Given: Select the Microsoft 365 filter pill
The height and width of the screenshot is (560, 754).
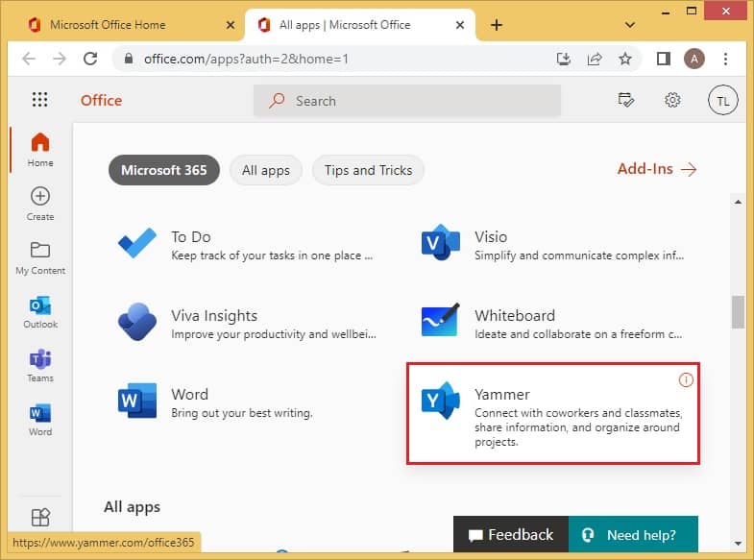Looking at the screenshot, I should click(164, 170).
